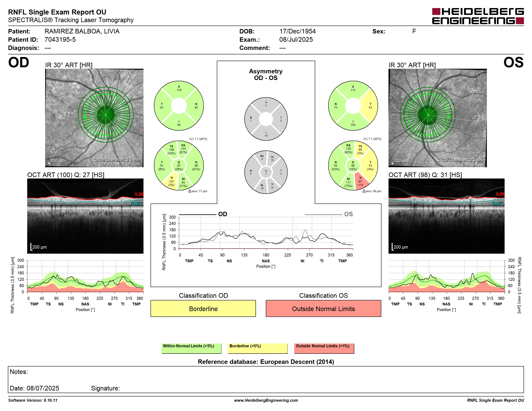Click the asymmetry sector chart NI value -35

(262, 188)
